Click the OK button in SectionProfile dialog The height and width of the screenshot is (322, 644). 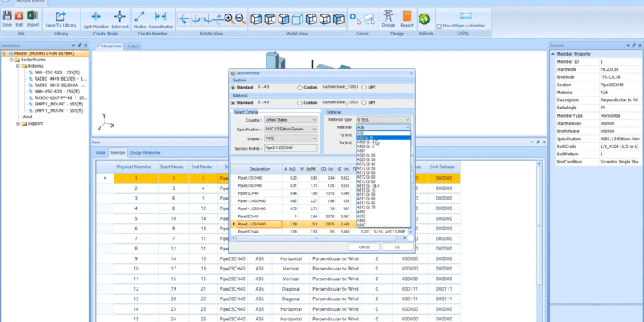click(397, 246)
